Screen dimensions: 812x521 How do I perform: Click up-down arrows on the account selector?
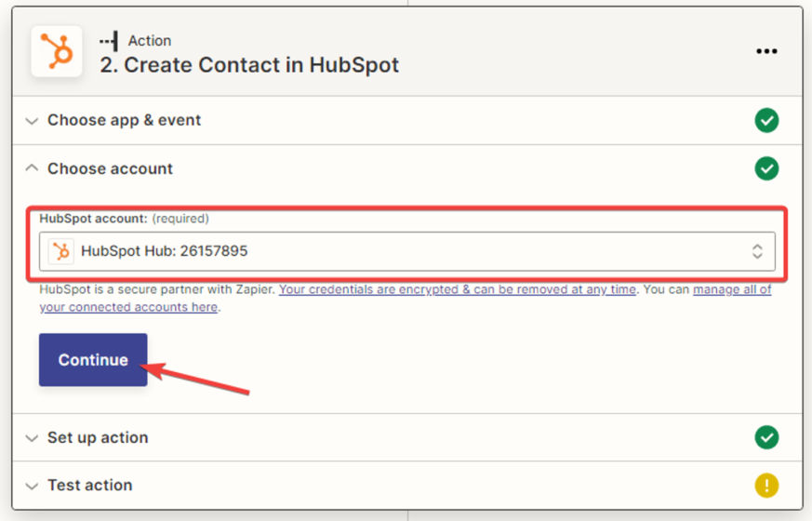757,251
